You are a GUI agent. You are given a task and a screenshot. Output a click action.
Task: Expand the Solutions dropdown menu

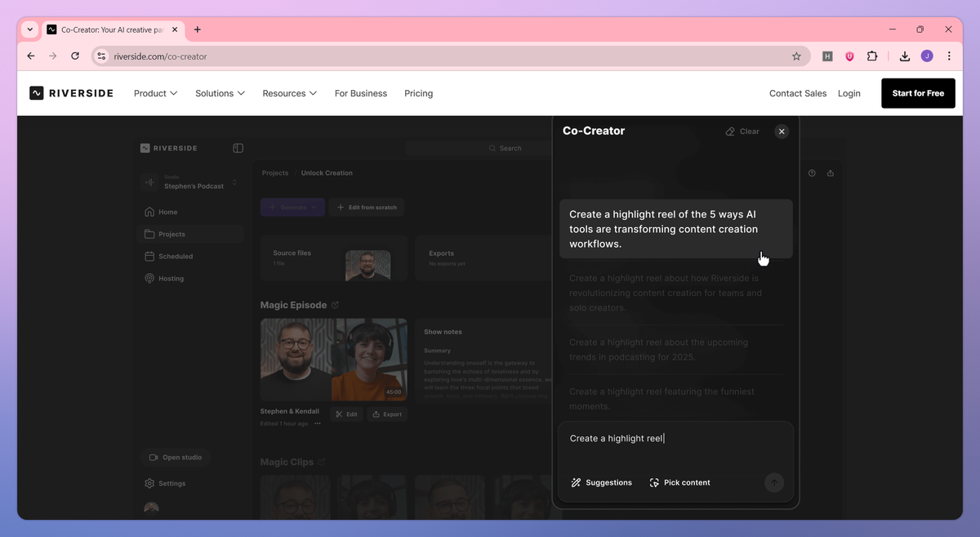tap(220, 93)
